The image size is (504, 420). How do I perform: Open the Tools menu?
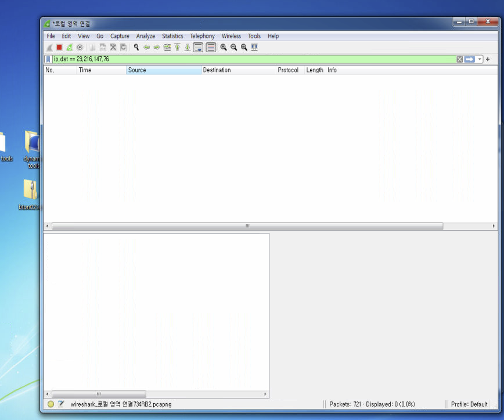[254, 36]
